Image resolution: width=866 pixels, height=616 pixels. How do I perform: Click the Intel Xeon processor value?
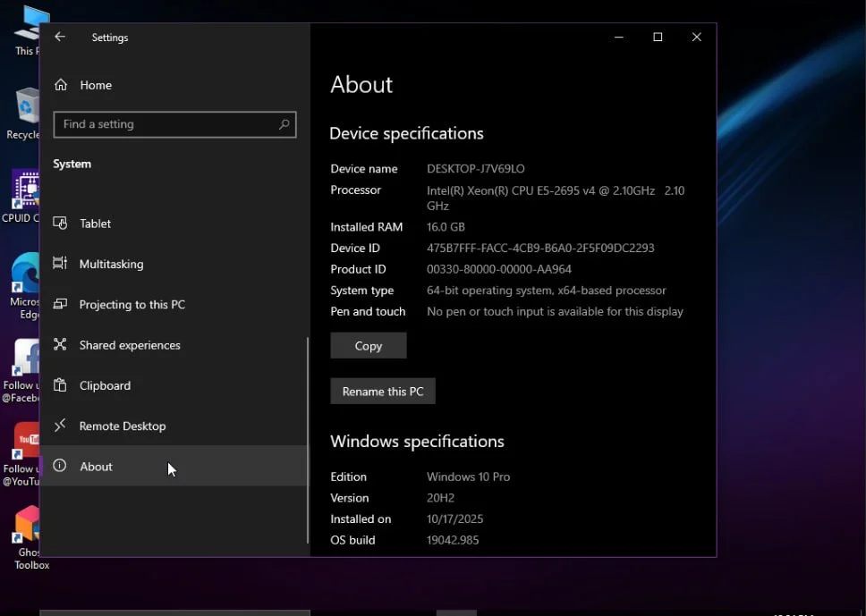(556, 198)
